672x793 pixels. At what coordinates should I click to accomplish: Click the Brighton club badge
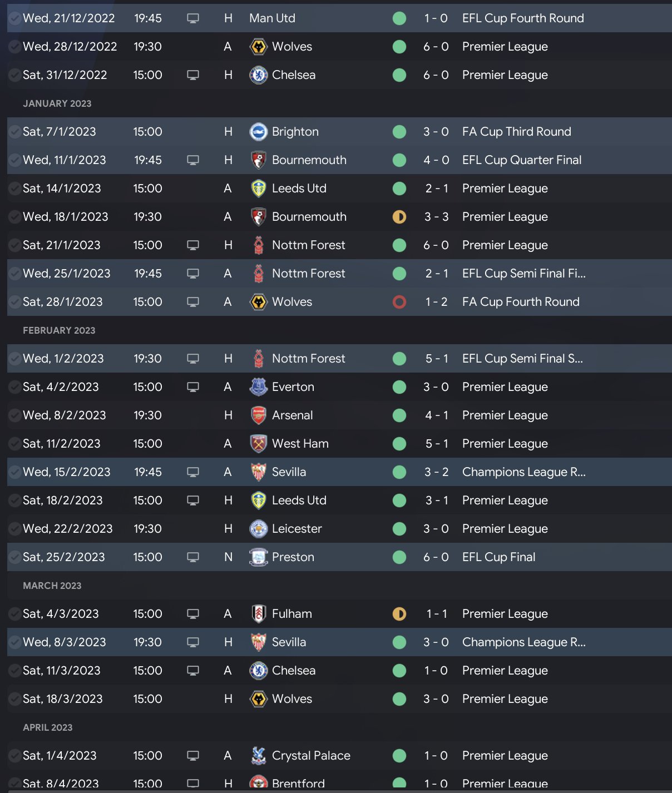pos(258,132)
